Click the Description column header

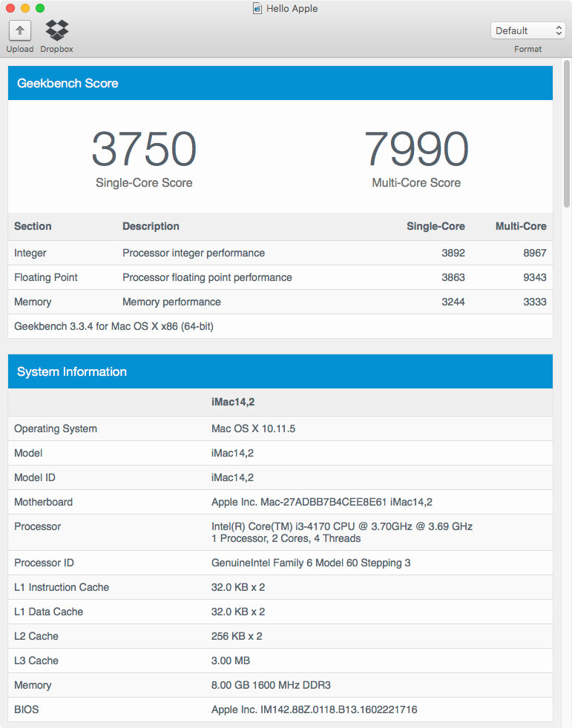pos(151,226)
